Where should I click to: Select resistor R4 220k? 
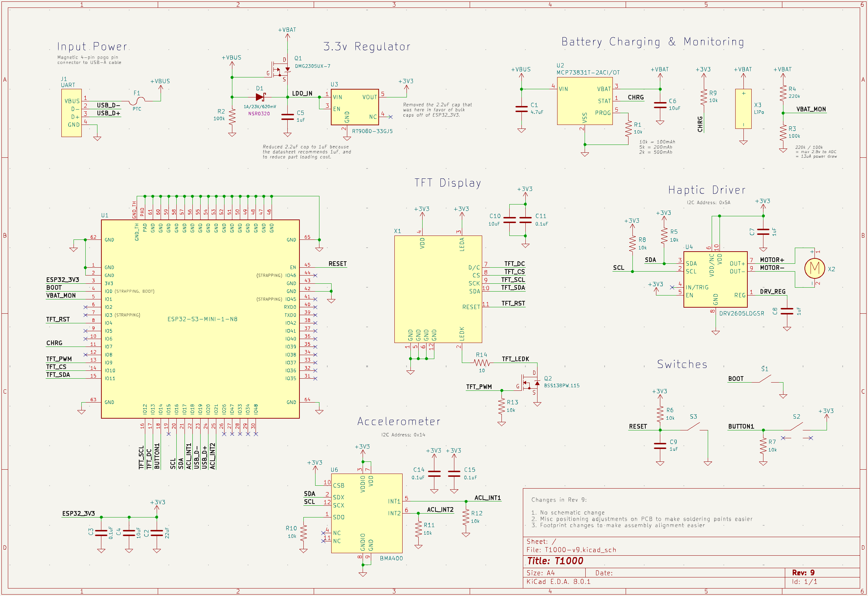783,93
